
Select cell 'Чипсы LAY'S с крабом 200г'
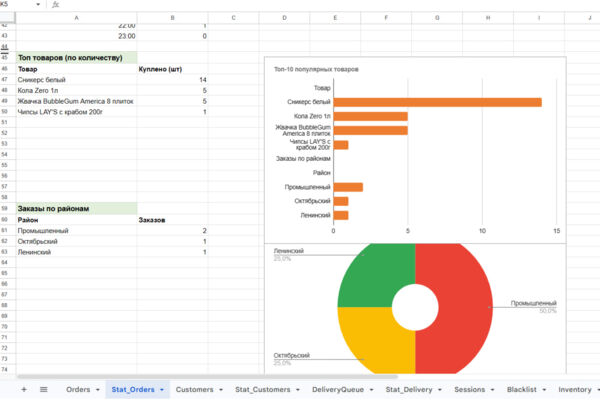point(77,112)
